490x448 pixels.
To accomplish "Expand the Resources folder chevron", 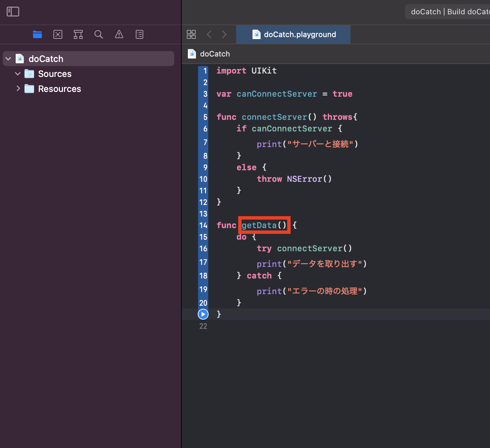I will (x=18, y=89).
